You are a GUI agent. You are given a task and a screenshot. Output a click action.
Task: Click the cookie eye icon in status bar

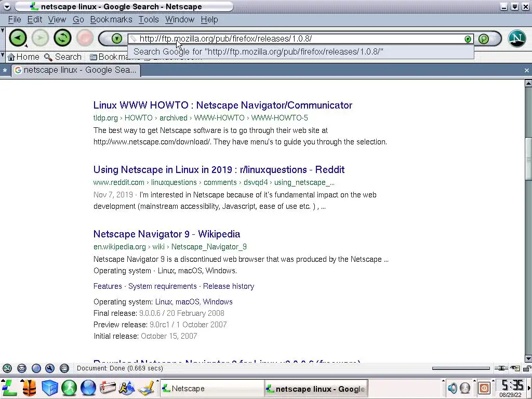515,368
